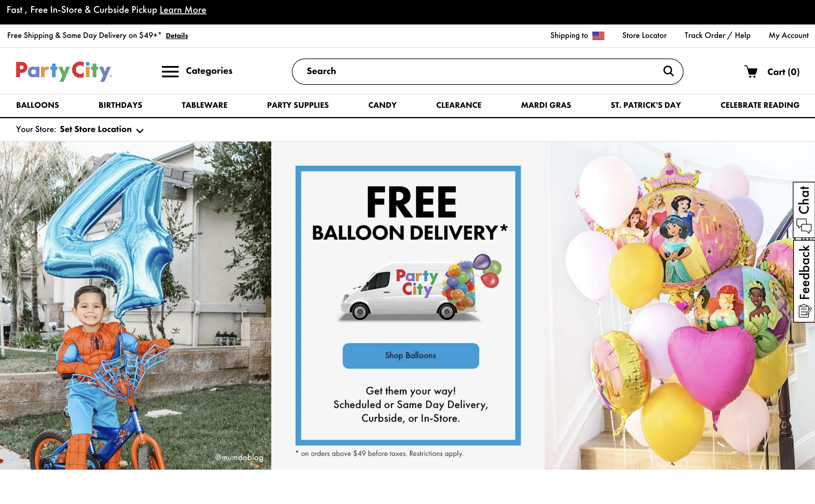Follow the Learn More pickup link

coord(183,10)
